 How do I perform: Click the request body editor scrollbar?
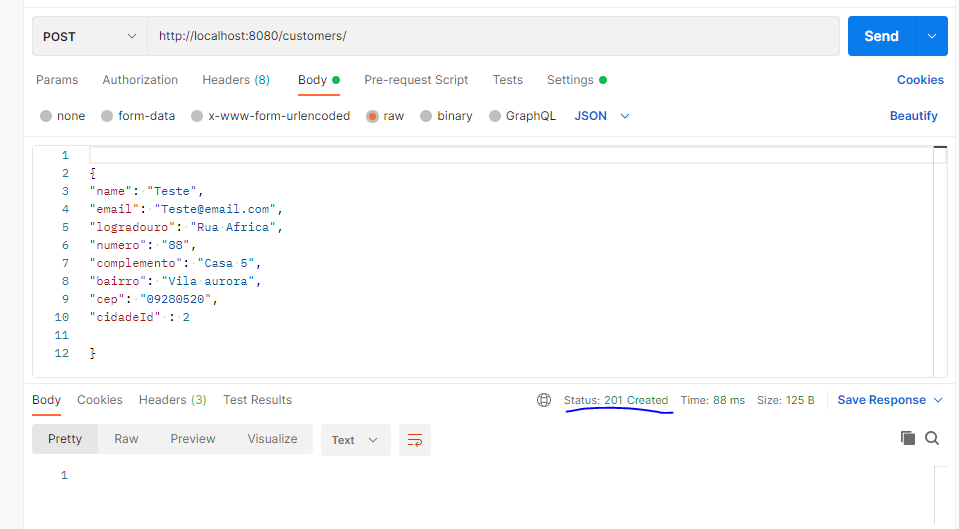pyautogui.click(x=940, y=262)
